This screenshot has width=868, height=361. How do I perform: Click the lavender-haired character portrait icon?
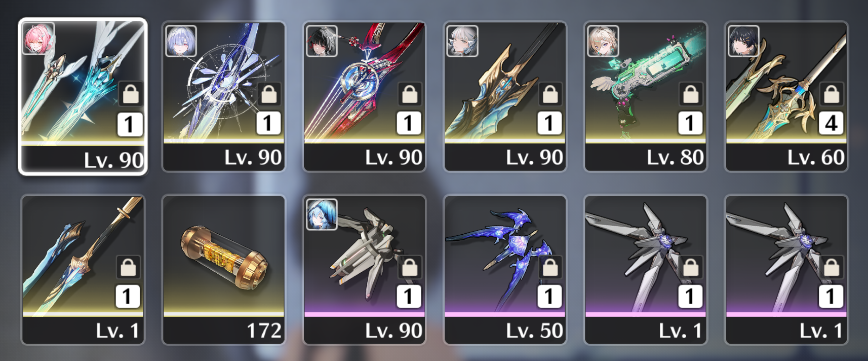pos(181,41)
